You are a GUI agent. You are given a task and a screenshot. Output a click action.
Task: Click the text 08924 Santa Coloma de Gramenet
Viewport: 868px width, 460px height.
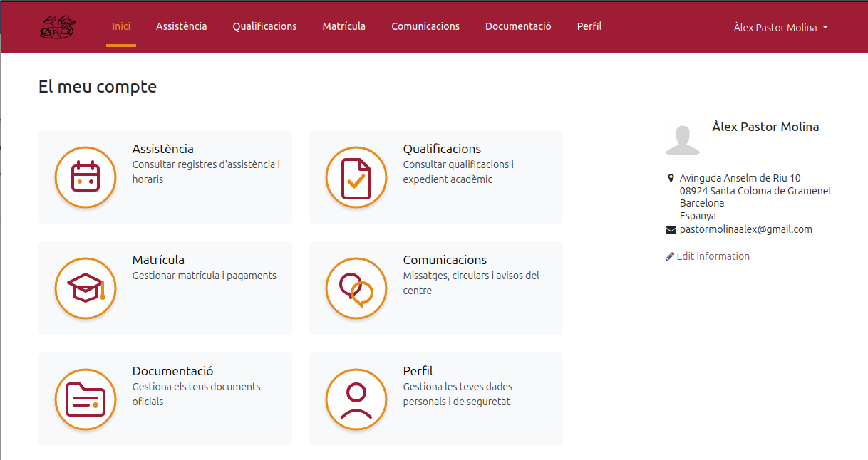point(756,191)
